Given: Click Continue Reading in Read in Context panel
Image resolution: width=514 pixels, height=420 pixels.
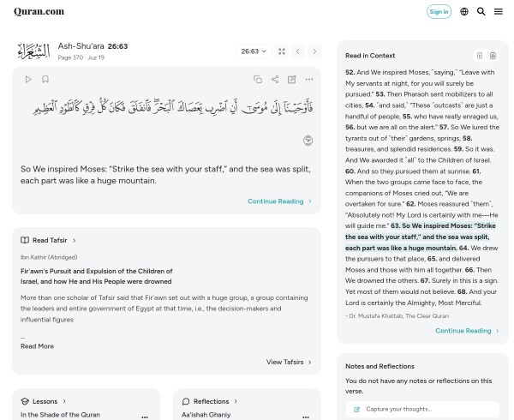Looking at the screenshot, I should point(467,331).
